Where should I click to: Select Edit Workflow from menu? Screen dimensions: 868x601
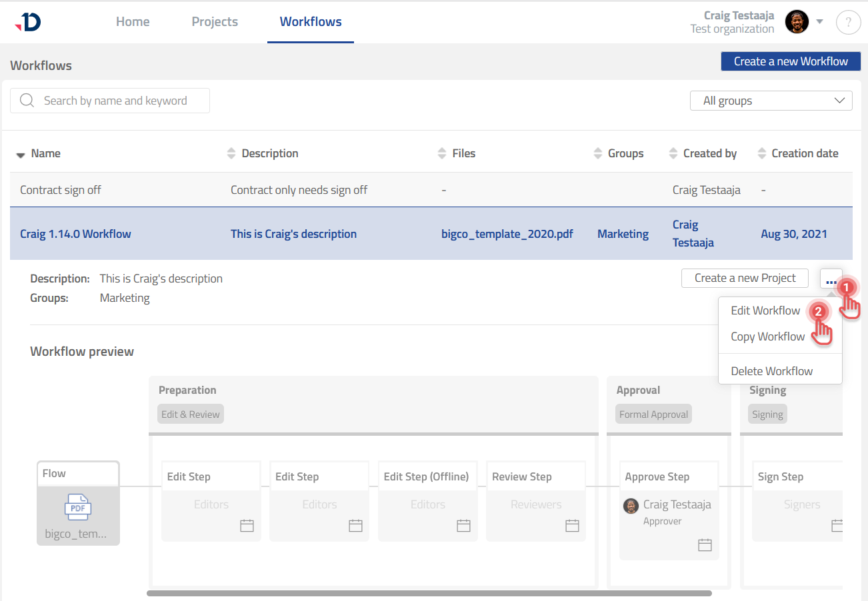click(765, 310)
